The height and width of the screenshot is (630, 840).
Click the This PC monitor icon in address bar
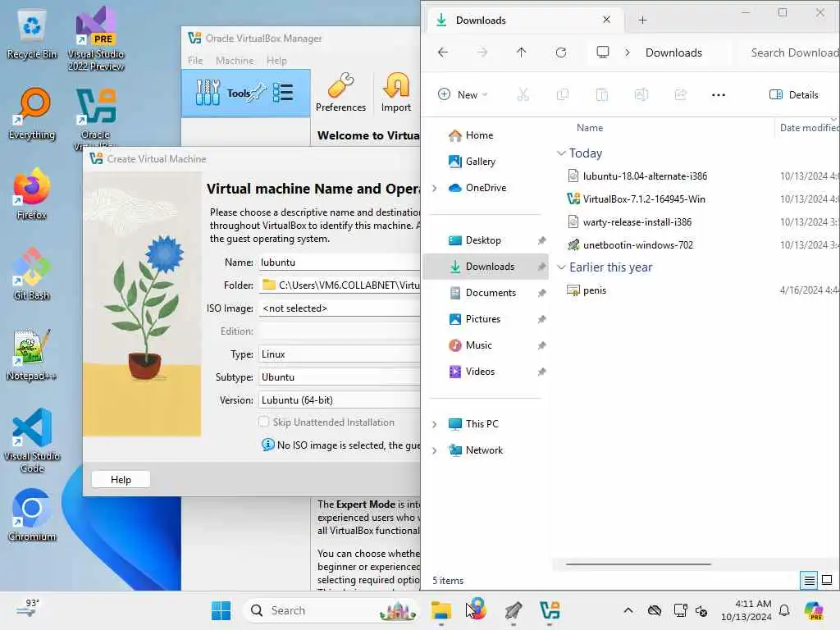point(603,52)
